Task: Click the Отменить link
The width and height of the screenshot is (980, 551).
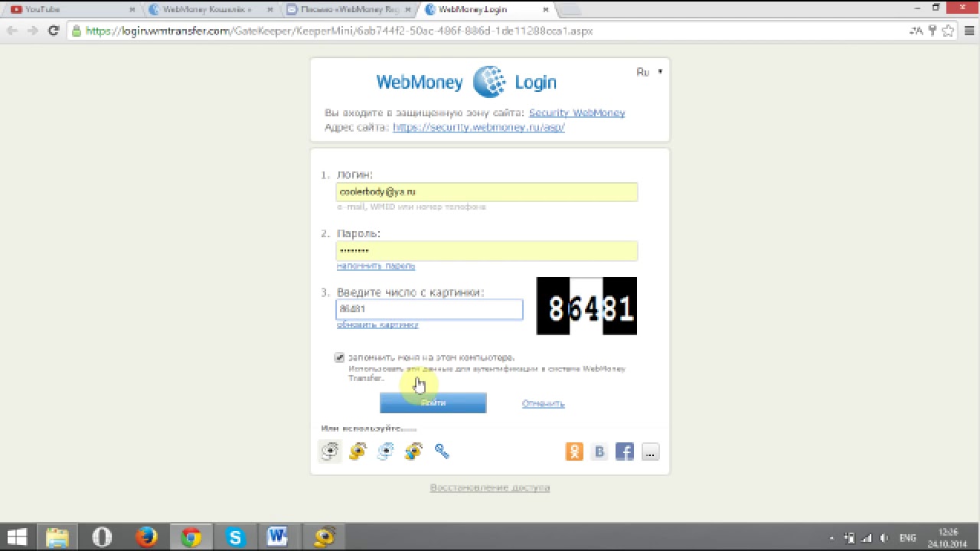Action: [x=544, y=403]
